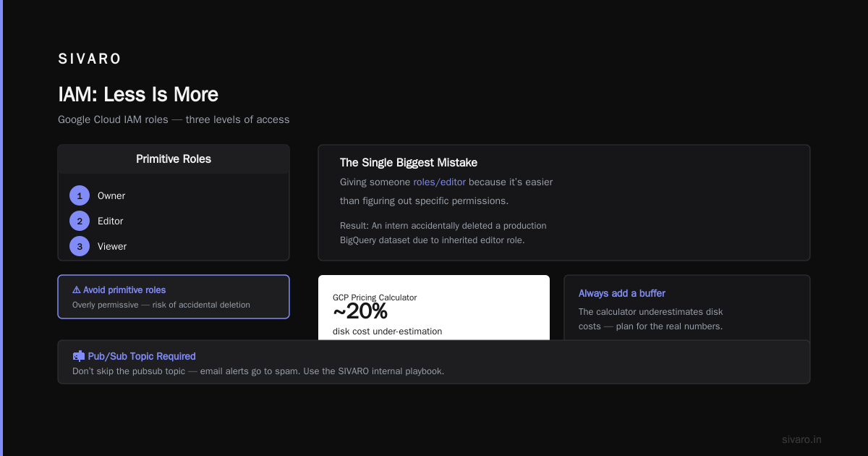Select the Editor role label
This screenshot has width=868, height=456.
111,221
